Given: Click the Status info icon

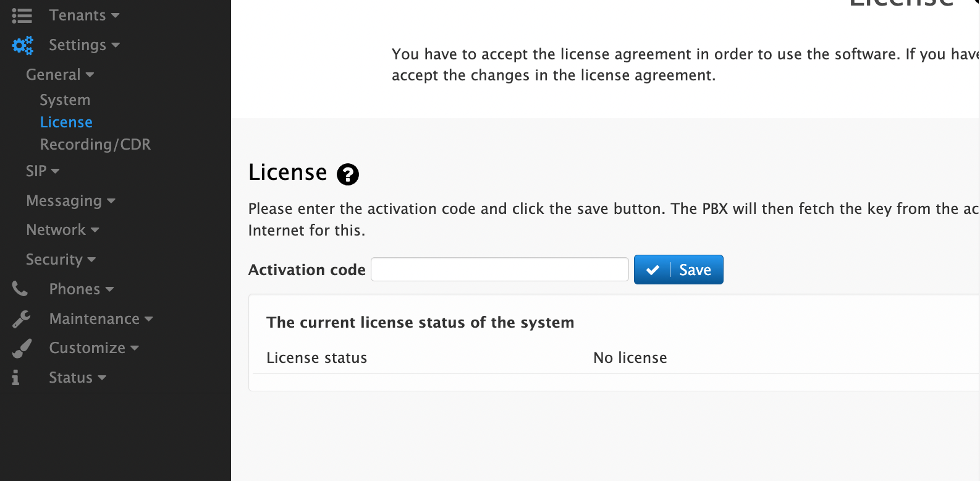Looking at the screenshot, I should coord(15,378).
